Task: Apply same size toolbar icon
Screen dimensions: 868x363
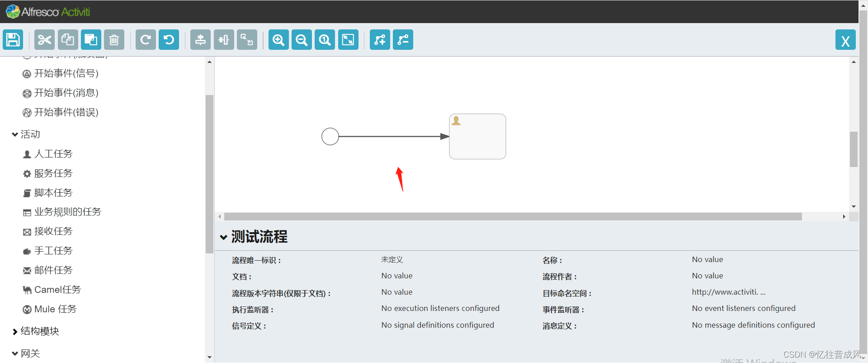Action: pos(247,40)
